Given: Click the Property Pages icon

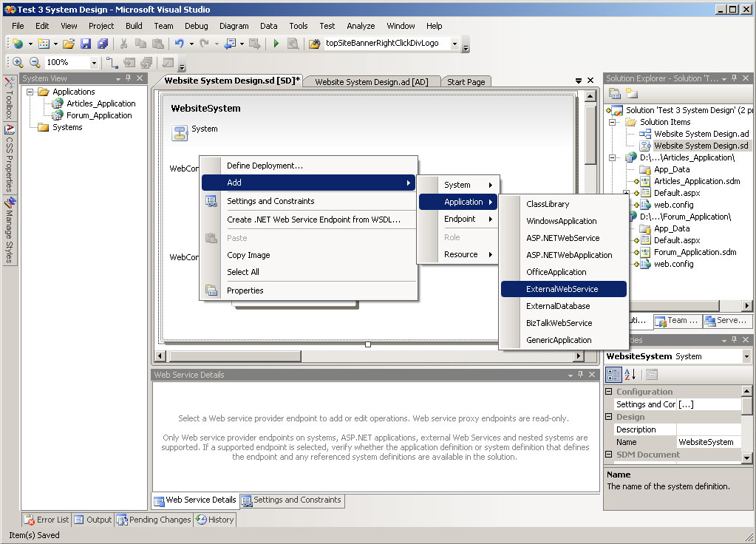Looking at the screenshot, I should 652,374.
